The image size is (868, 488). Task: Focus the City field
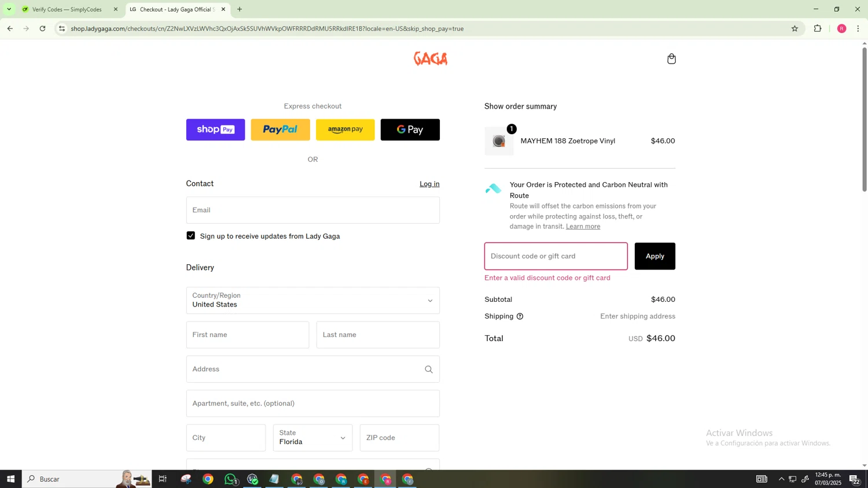pyautogui.click(x=226, y=438)
